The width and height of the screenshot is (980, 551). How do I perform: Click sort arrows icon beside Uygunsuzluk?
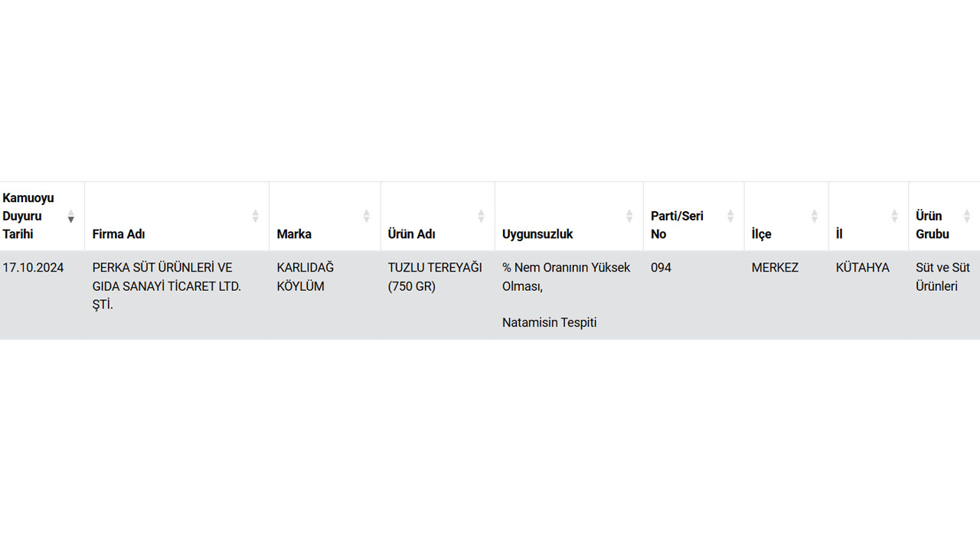[x=629, y=217]
